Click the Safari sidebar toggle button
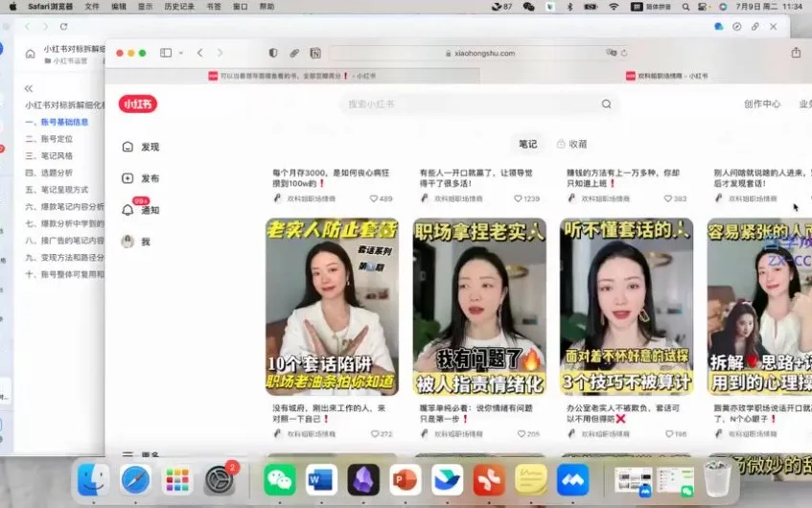This screenshot has width=812, height=508. 165,53
